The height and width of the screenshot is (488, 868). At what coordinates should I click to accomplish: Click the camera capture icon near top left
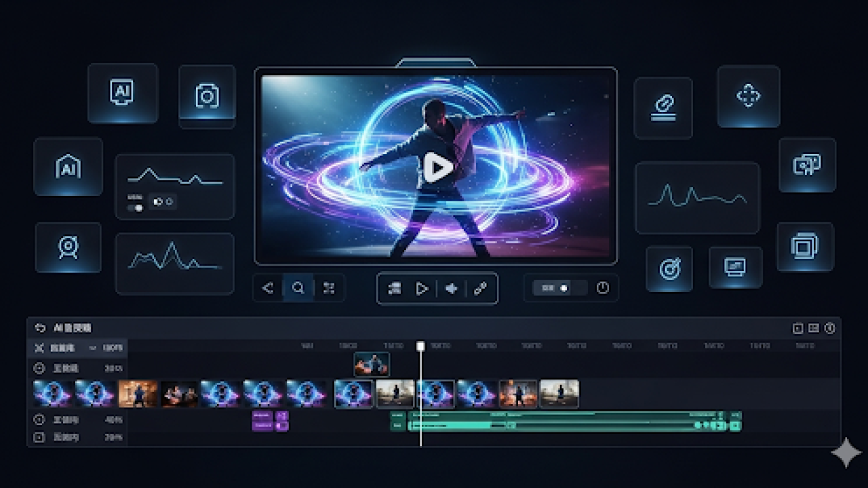click(x=207, y=95)
